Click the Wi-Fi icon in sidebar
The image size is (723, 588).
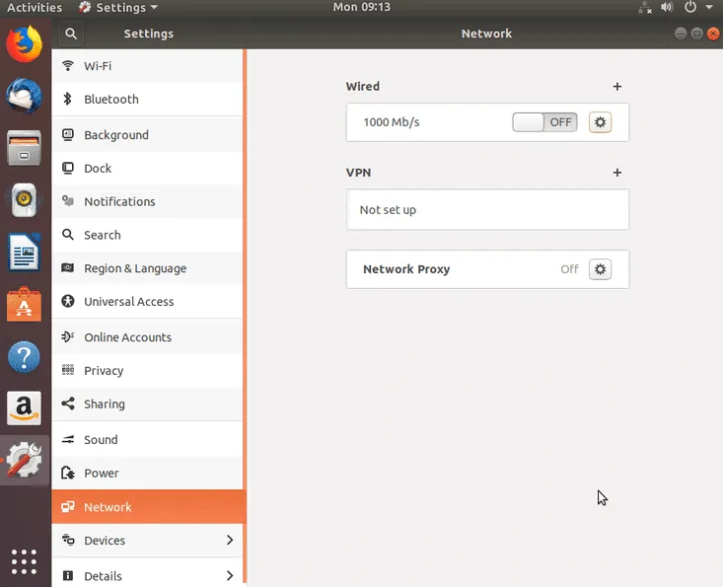point(68,65)
